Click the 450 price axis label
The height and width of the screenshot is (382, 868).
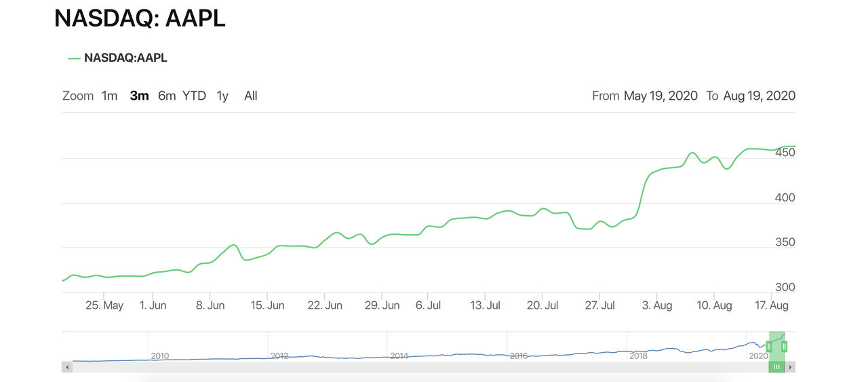pyautogui.click(x=785, y=153)
